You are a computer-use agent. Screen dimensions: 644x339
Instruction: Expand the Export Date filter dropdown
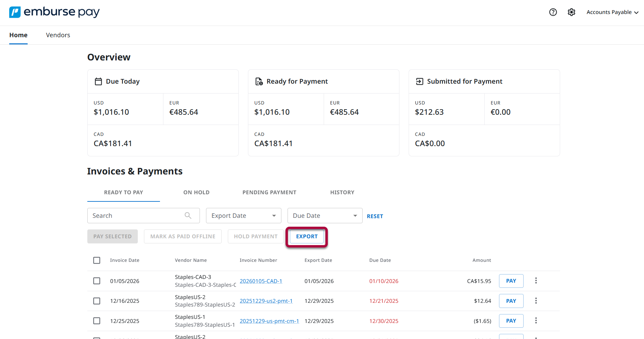244,216
